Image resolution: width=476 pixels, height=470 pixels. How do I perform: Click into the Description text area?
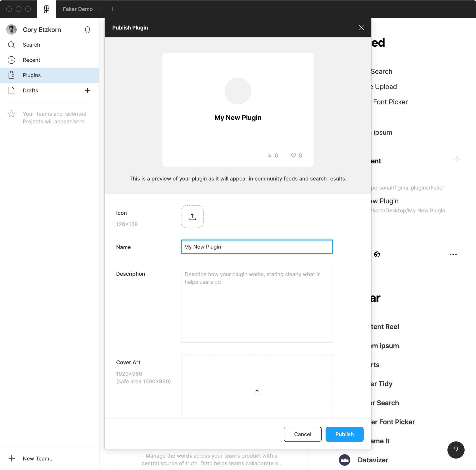257,305
